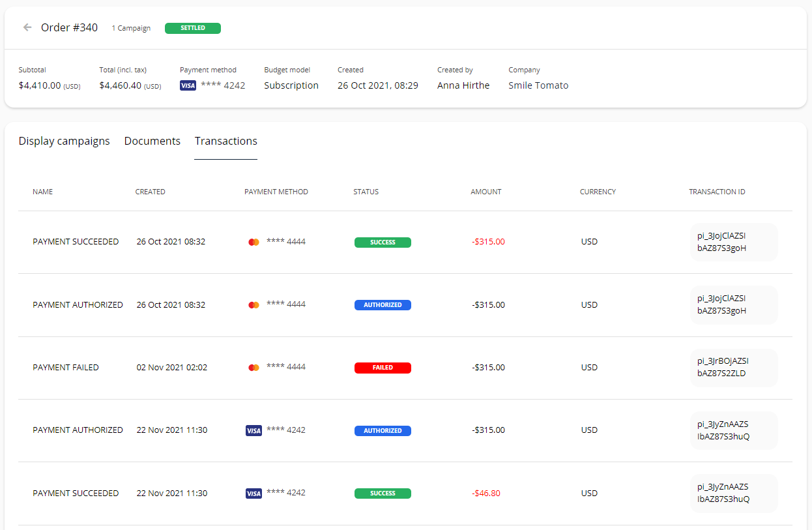Open the Display campaigns tab
This screenshot has width=812, height=530.
point(64,141)
